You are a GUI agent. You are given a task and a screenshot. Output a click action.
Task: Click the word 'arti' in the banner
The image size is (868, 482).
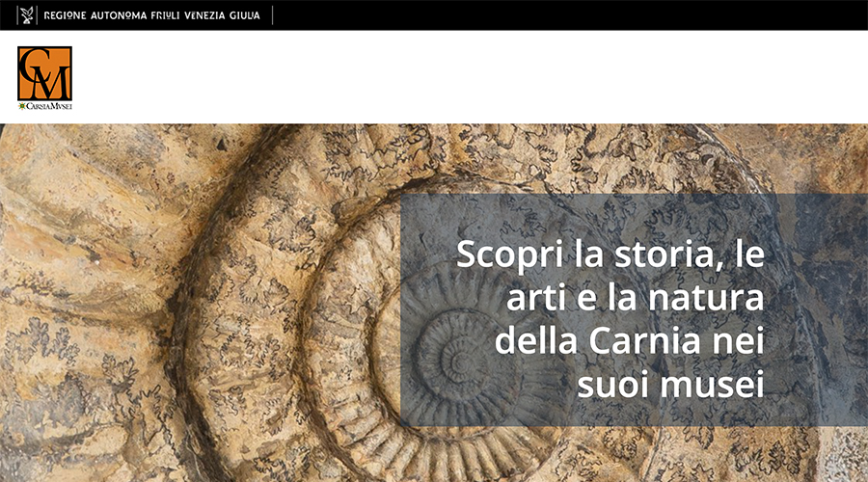pyautogui.click(x=534, y=298)
